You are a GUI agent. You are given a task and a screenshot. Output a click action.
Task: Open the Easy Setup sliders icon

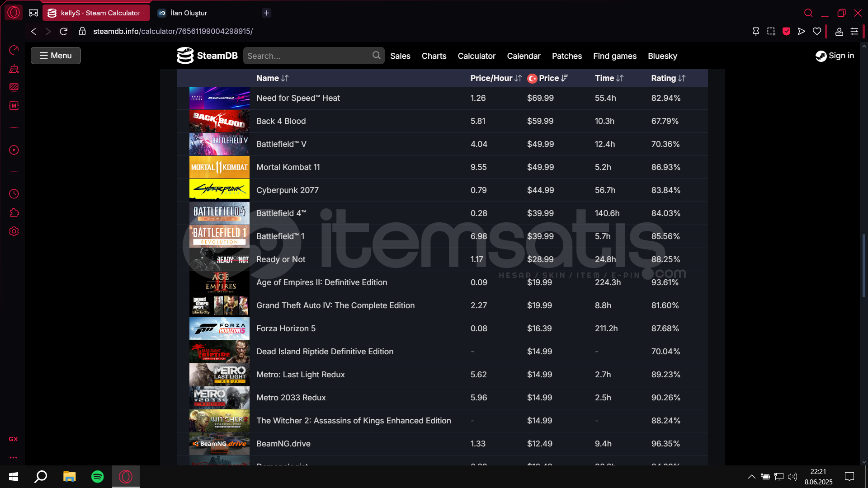point(854,31)
